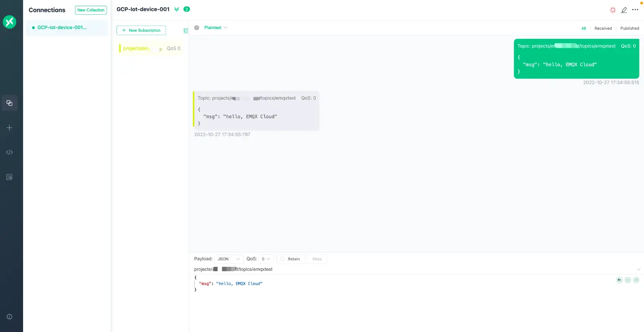The image size is (644, 332).
Task: Open the Connections panel icon
Action: click(9, 103)
